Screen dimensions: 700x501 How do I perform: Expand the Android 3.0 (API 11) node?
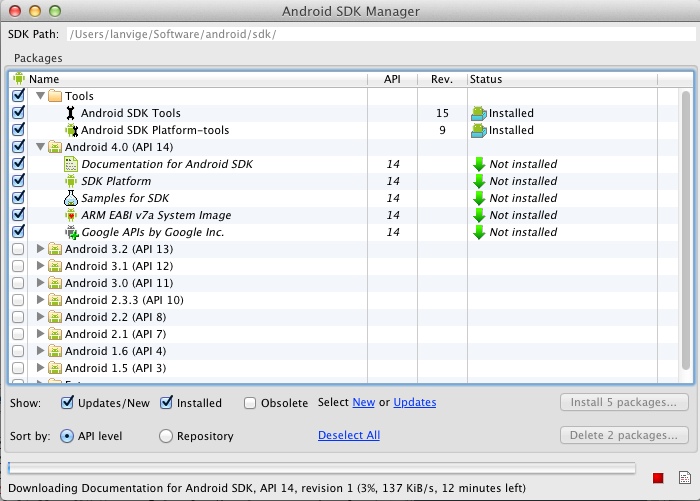(40, 282)
